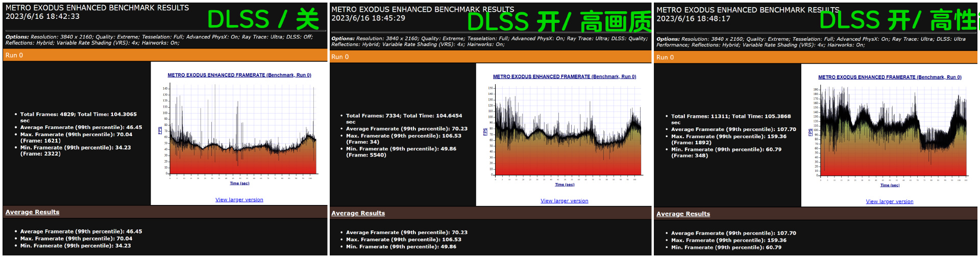
Task: Click Average Framerate 107.70 under Average Results
Action: click(733, 233)
